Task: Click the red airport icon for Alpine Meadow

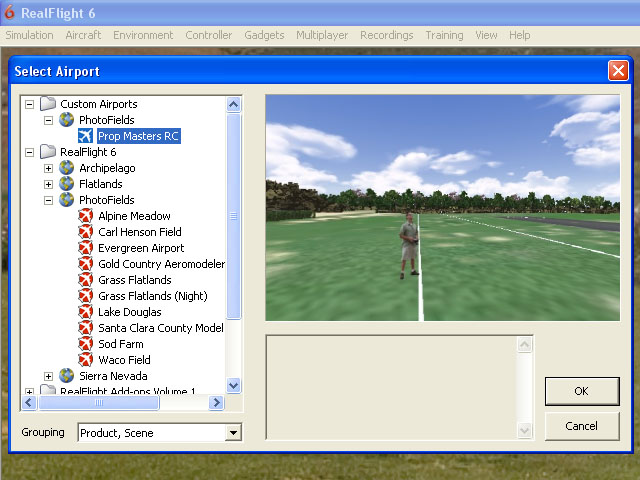Action: (85, 216)
